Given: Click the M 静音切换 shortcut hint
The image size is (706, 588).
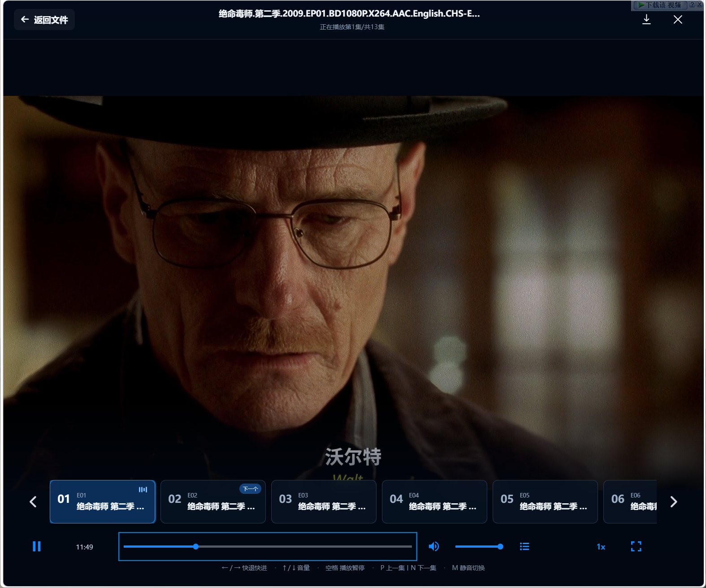Looking at the screenshot, I should (x=468, y=568).
